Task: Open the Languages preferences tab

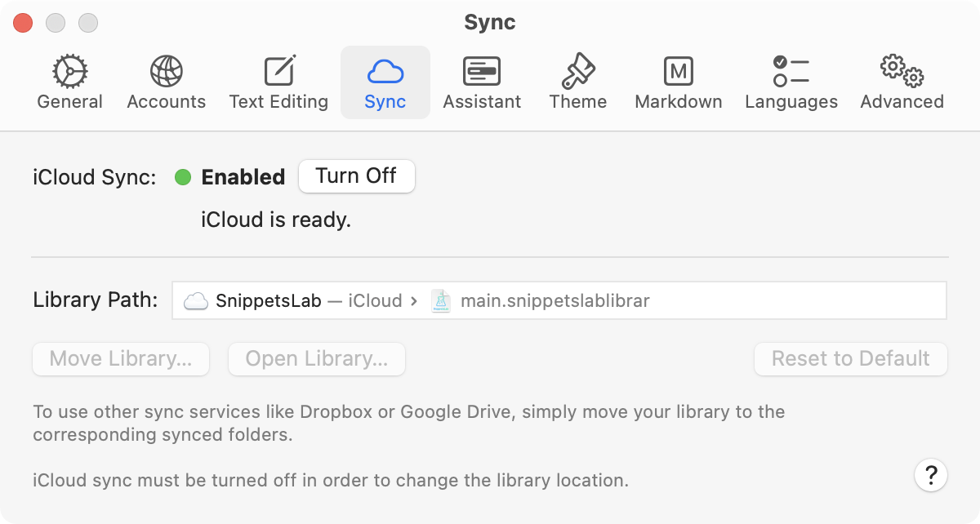Action: click(791, 82)
